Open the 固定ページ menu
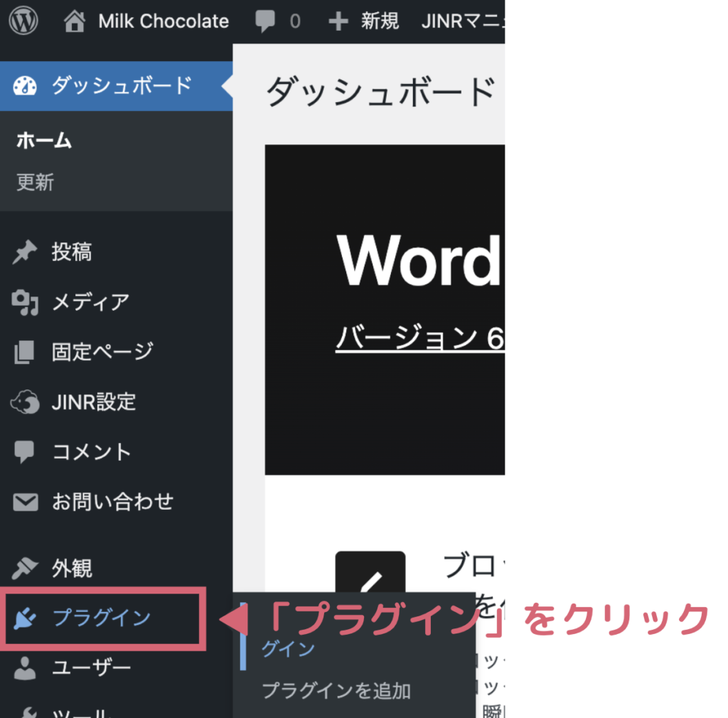The image size is (728, 718). [102, 352]
